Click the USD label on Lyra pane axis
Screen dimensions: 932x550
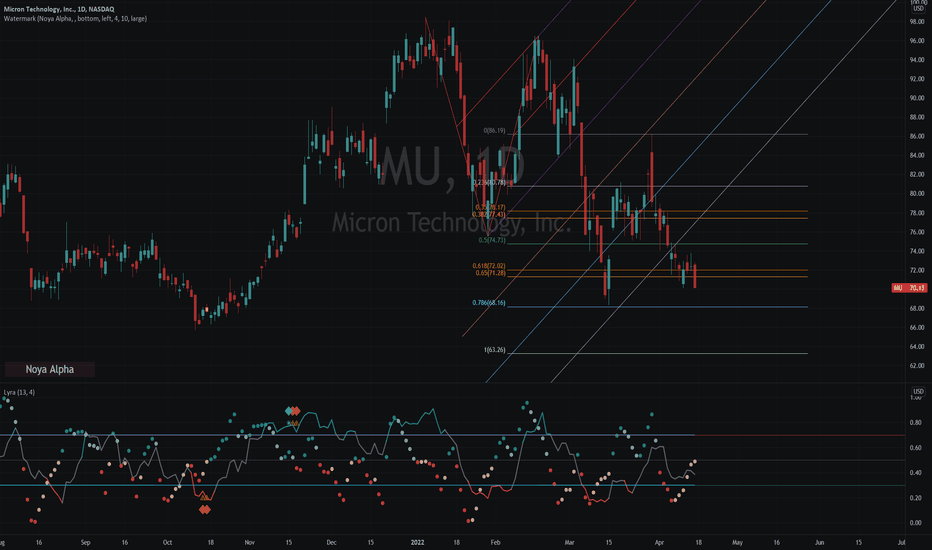918,391
